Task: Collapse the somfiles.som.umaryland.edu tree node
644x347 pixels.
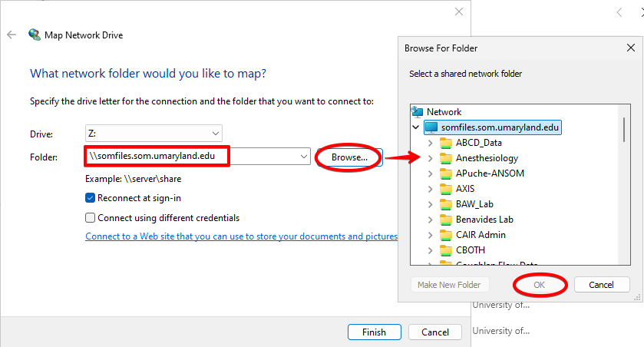Action: tap(416, 127)
